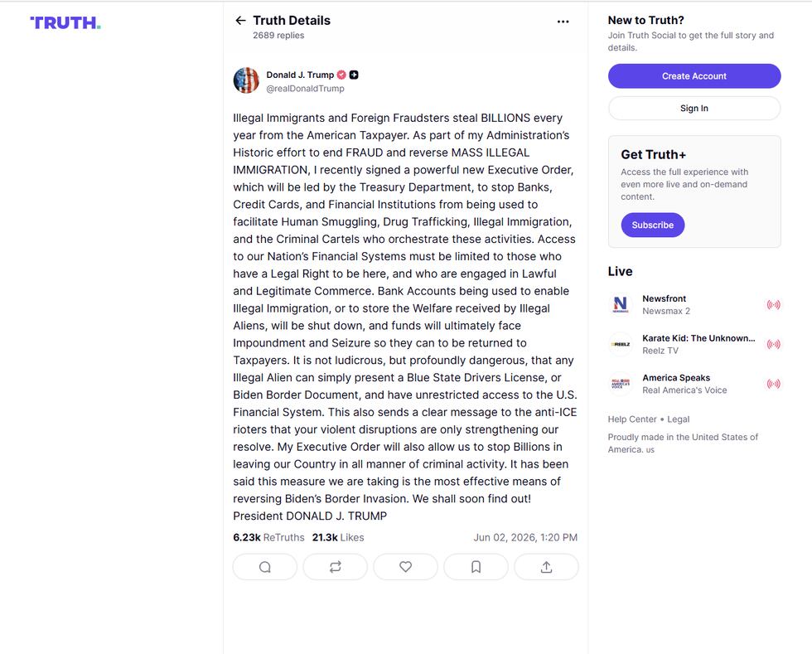Bookmark the post with the bookmark icon
This screenshot has height=654, width=812.
point(476,567)
